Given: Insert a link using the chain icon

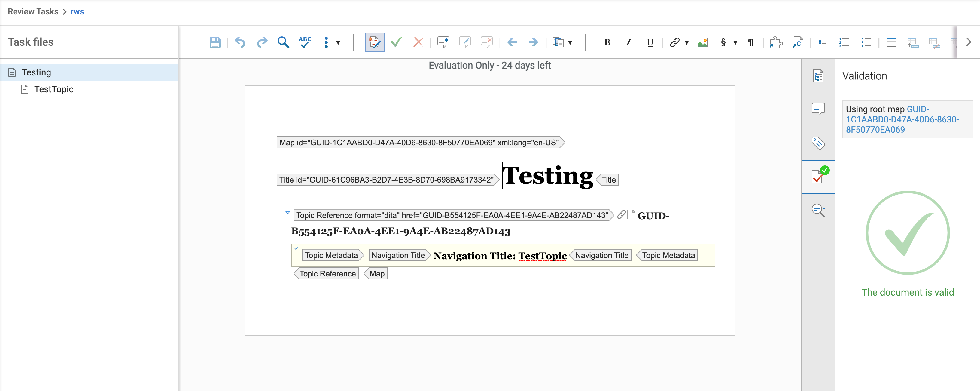Looking at the screenshot, I should coord(674,42).
